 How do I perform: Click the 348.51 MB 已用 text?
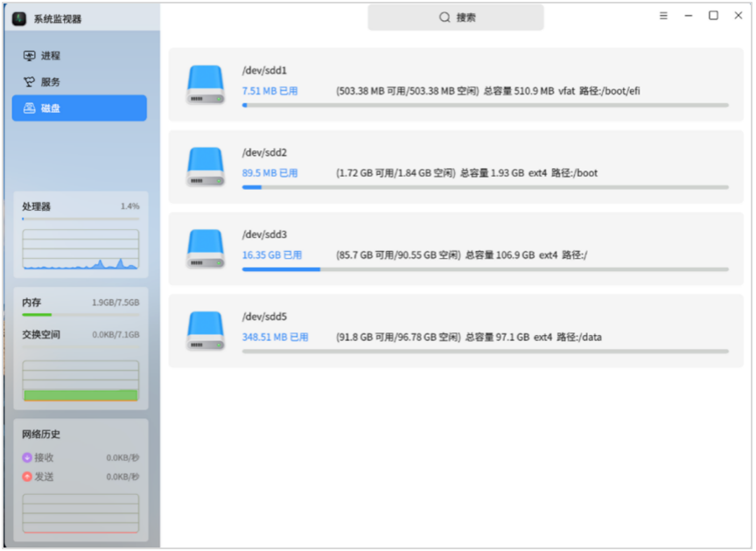click(275, 338)
